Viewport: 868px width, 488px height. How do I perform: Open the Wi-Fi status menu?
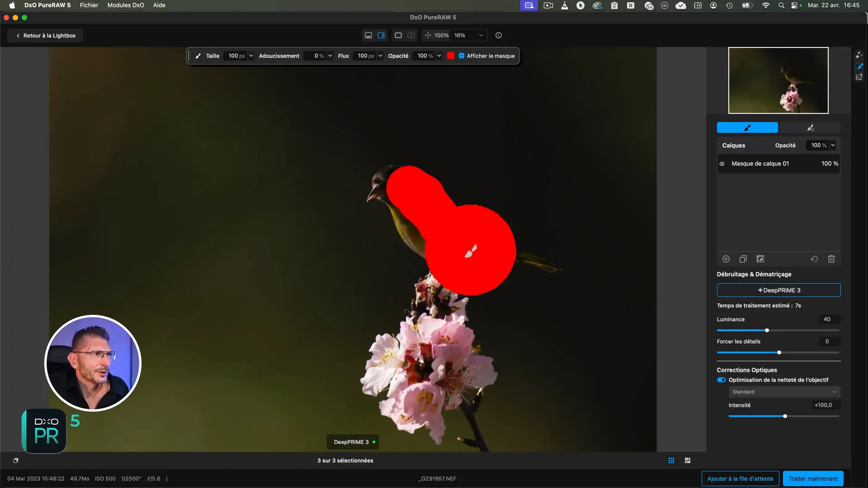pyautogui.click(x=765, y=5)
